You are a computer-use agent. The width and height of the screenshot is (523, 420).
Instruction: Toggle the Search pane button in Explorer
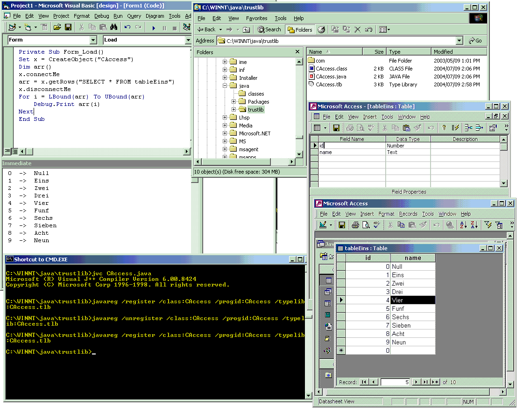[269, 29]
